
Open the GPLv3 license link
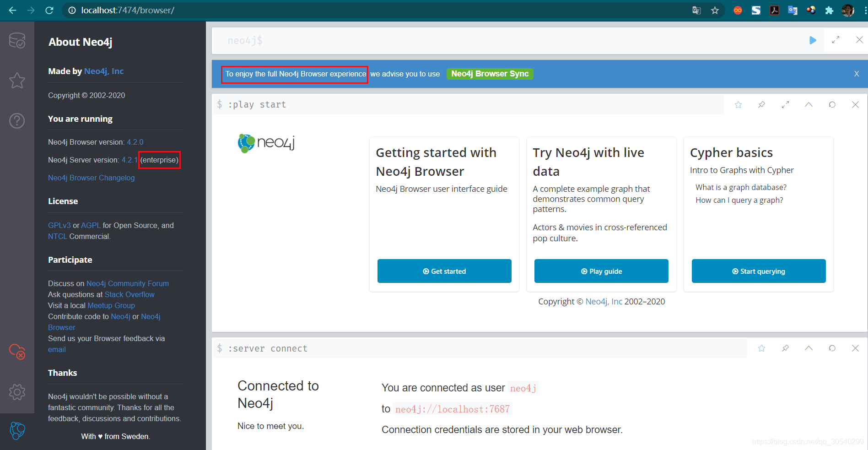pos(59,225)
